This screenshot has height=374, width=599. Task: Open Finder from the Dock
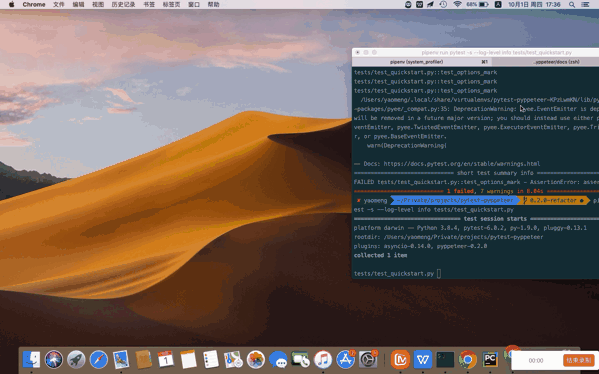[31, 359]
